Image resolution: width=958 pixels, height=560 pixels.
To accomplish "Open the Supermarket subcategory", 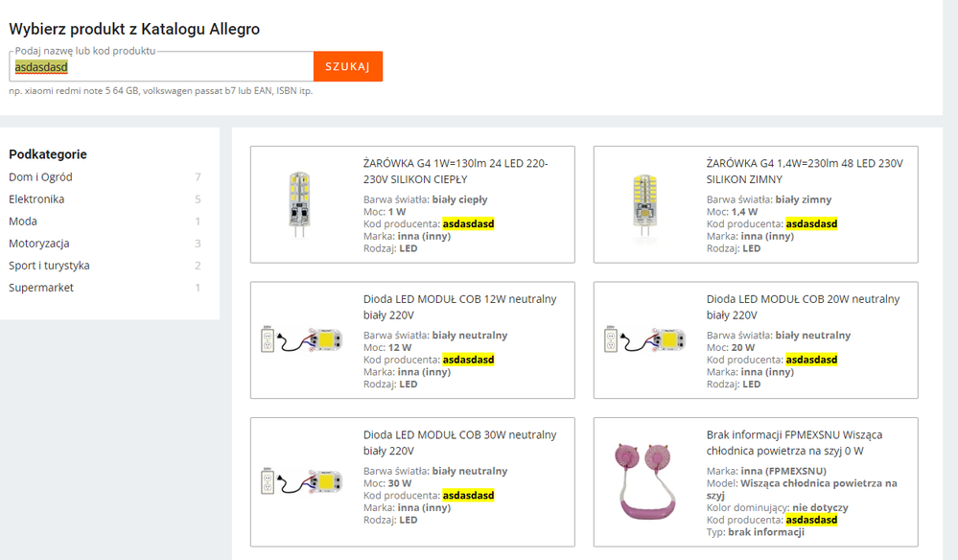I will point(41,288).
